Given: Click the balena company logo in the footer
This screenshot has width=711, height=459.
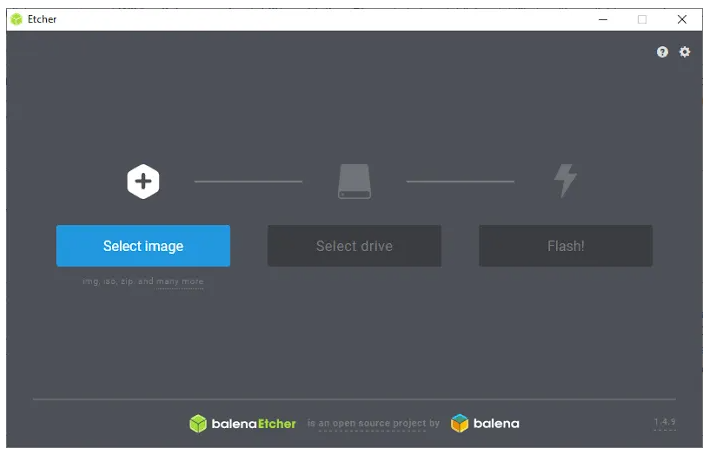Looking at the screenshot, I should click(x=485, y=424).
